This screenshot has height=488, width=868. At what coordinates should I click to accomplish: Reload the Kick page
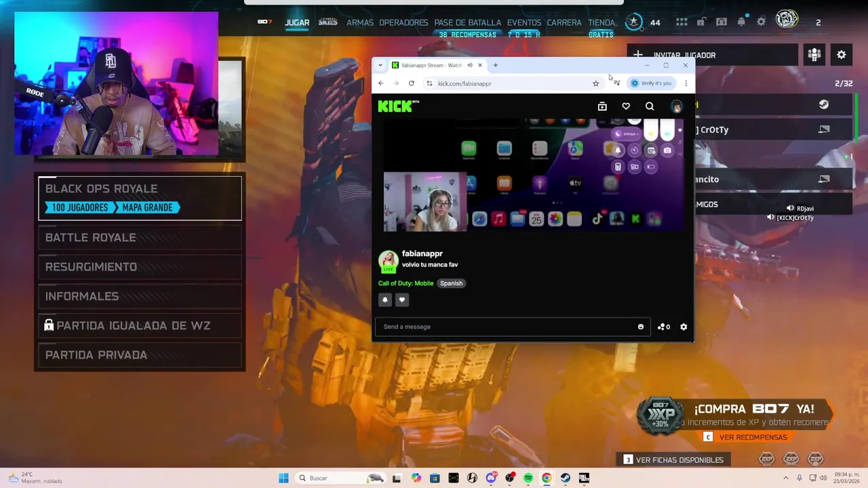pos(411,83)
